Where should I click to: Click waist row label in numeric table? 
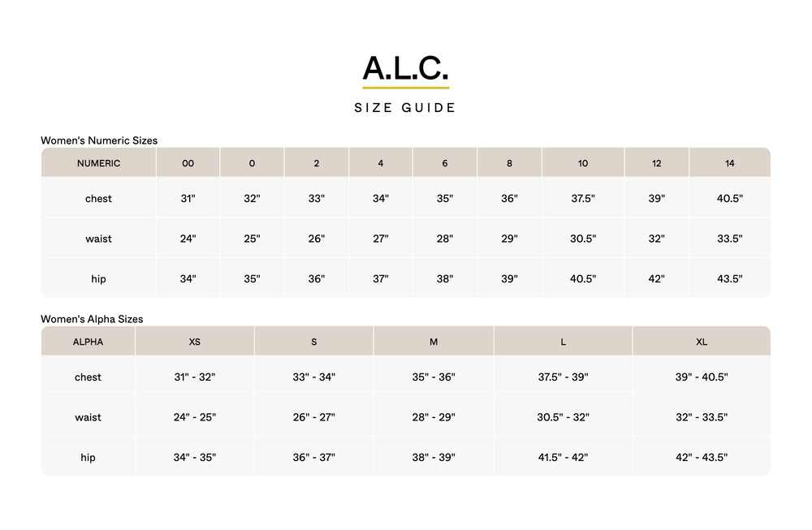tap(98, 239)
